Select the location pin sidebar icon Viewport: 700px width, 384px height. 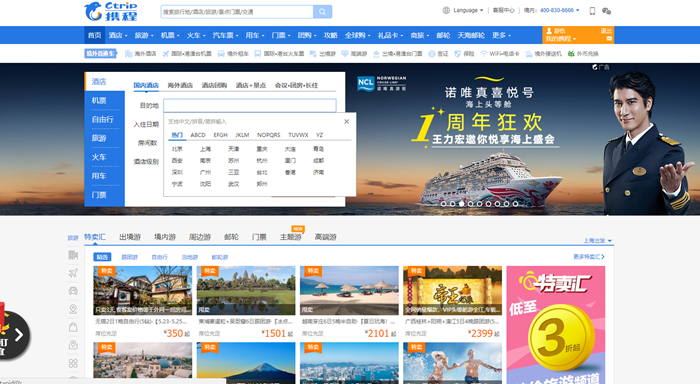pos(73,309)
